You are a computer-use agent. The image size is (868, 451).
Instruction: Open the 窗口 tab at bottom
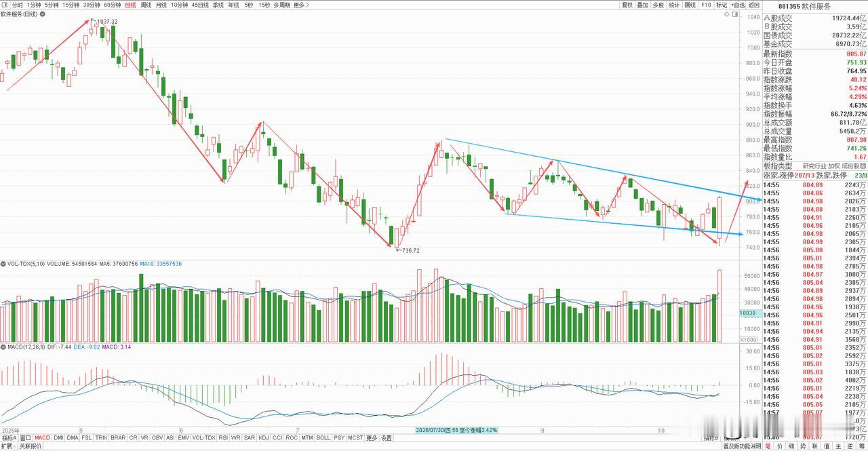coord(26,438)
